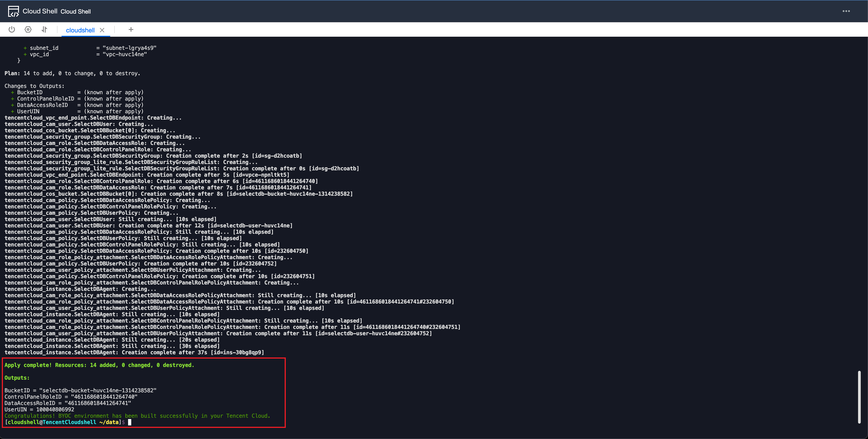Click the "Plan: 14 to add" line
Viewport: 868px width, 439px height.
click(x=72, y=73)
